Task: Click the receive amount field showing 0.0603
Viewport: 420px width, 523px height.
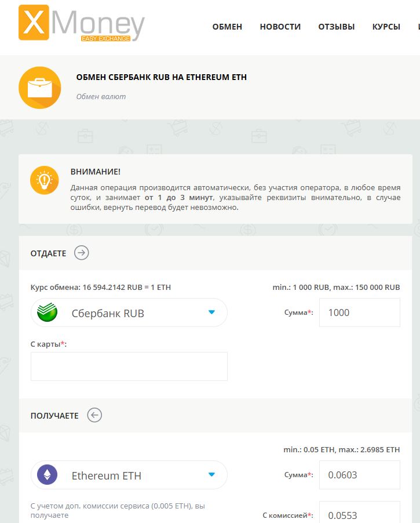Action: [359, 475]
